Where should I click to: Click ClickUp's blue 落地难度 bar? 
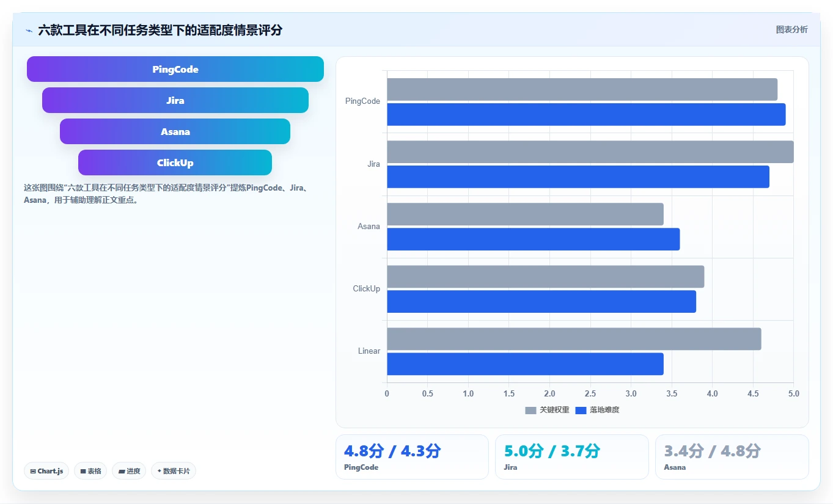(541, 301)
